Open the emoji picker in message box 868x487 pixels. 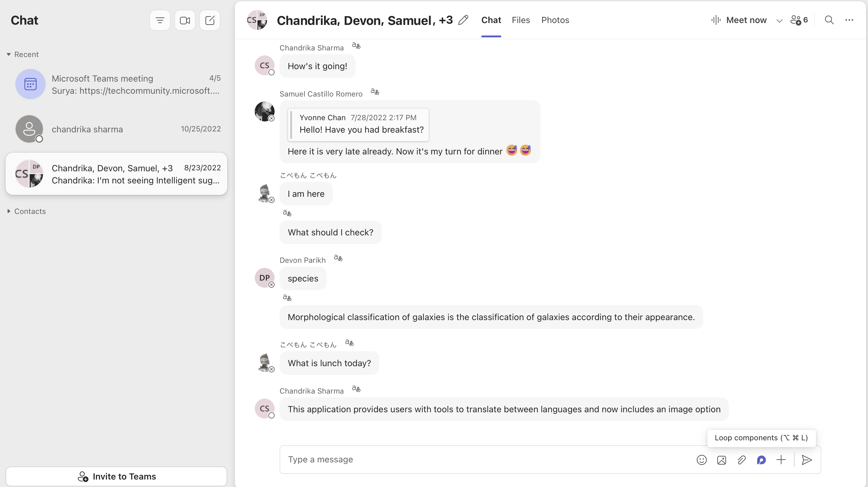[701, 460]
